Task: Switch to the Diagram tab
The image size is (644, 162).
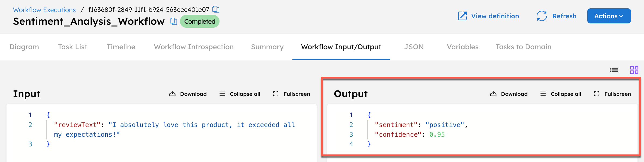Action: tap(24, 47)
